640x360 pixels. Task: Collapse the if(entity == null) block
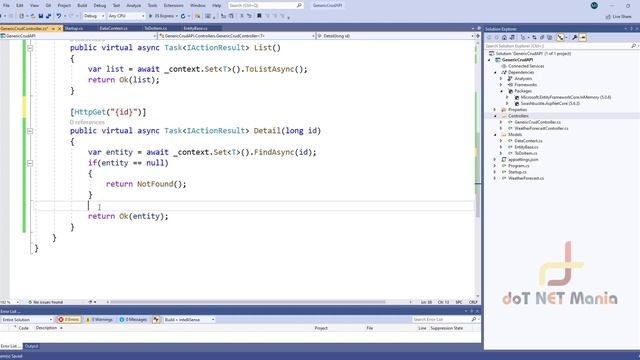point(30,163)
